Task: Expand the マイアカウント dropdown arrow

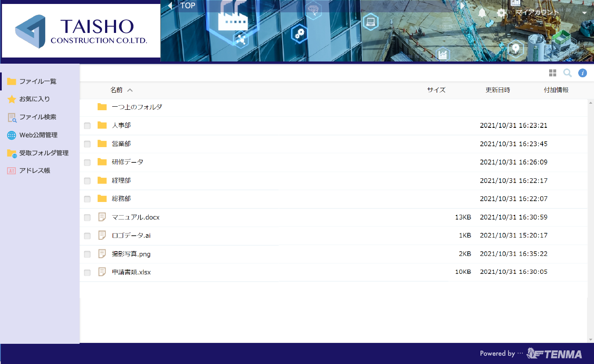Action: tap(584, 13)
